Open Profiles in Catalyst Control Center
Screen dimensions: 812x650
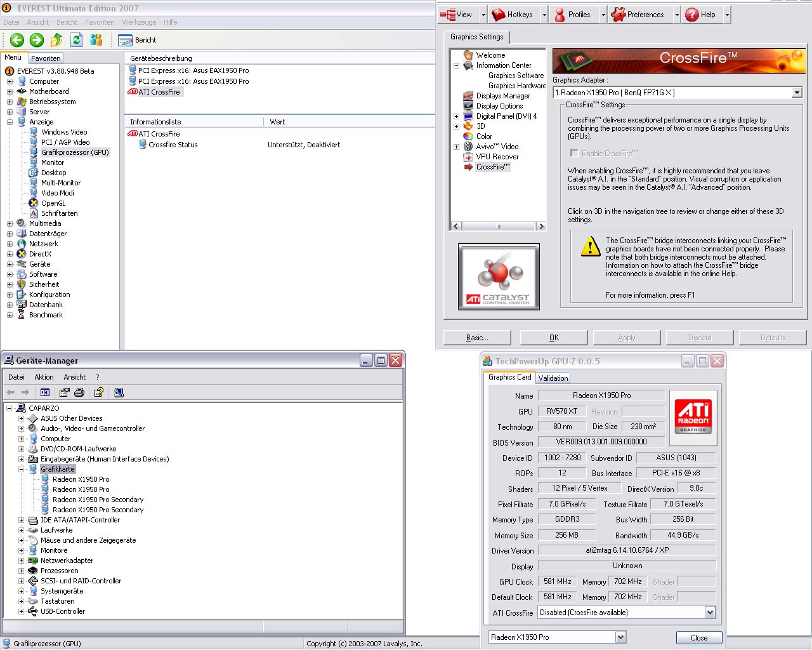pyautogui.click(x=573, y=15)
